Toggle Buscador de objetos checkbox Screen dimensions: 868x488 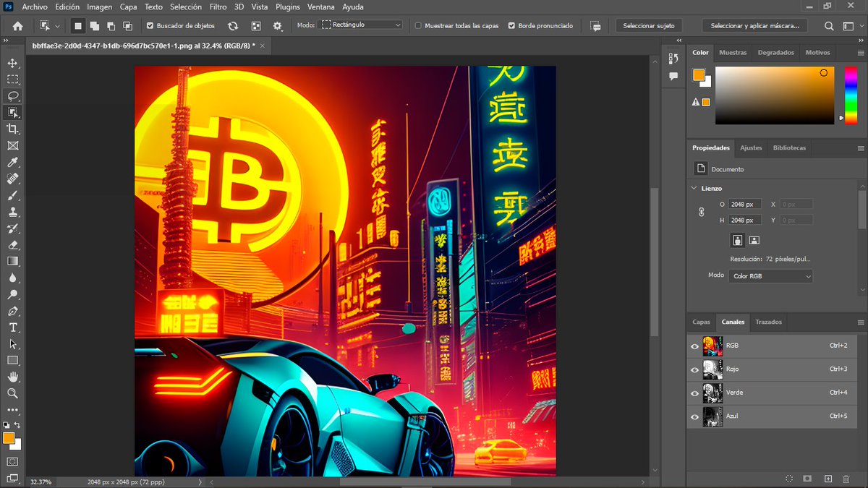click(150, 25)
